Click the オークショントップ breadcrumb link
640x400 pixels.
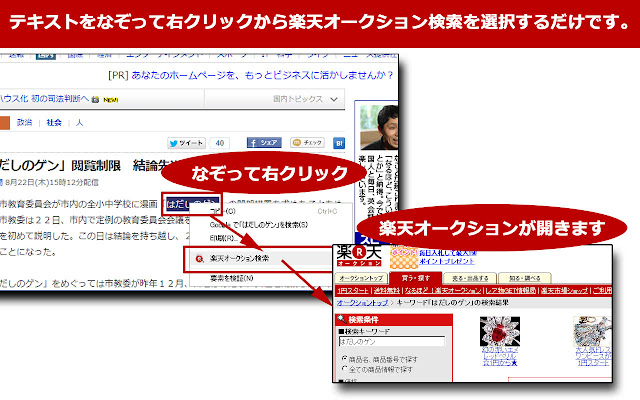(362, 303)
